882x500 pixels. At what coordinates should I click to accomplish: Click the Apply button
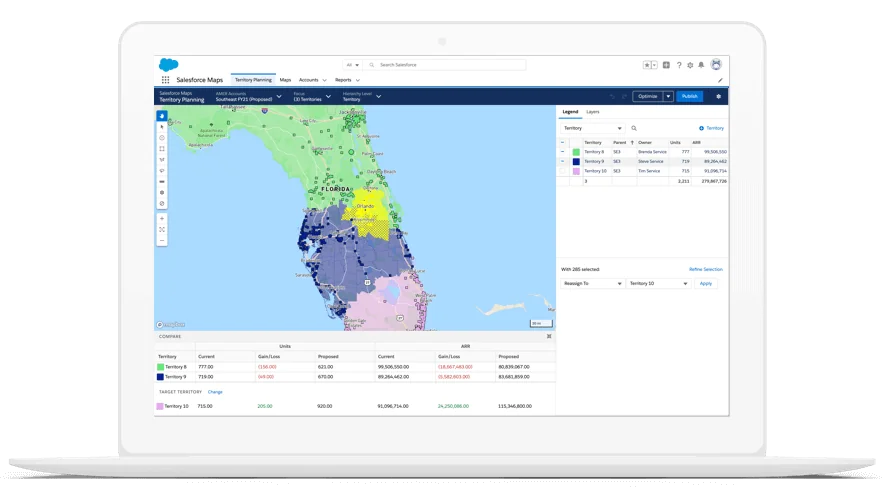[x=706, y=283]
